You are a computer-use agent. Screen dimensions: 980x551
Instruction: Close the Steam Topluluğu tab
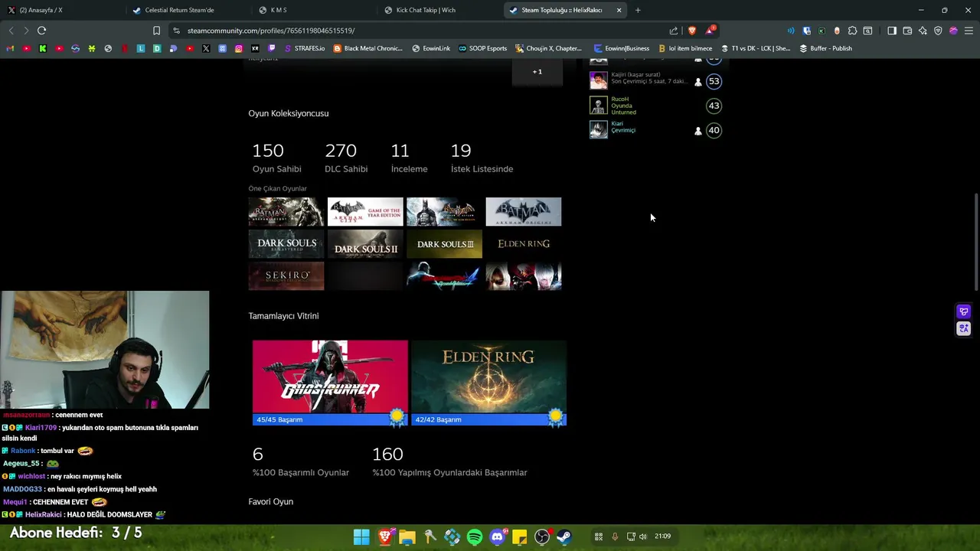click(x=619, y=10)
